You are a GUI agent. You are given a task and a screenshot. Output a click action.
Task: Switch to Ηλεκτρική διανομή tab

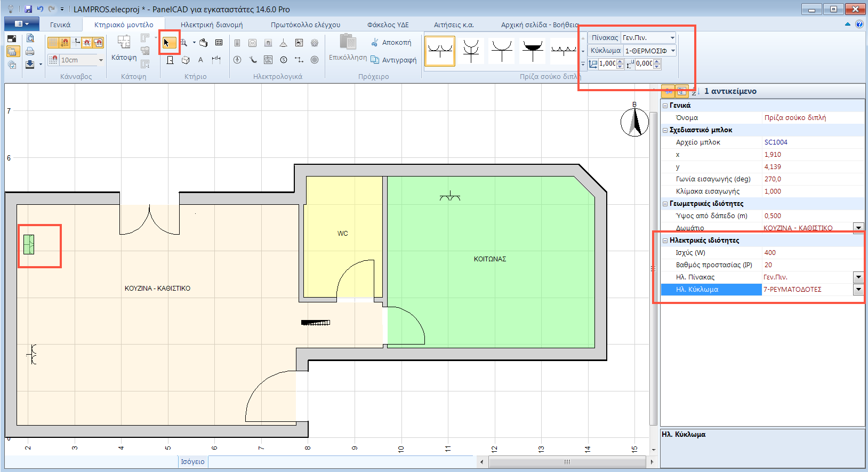(211, 25)
